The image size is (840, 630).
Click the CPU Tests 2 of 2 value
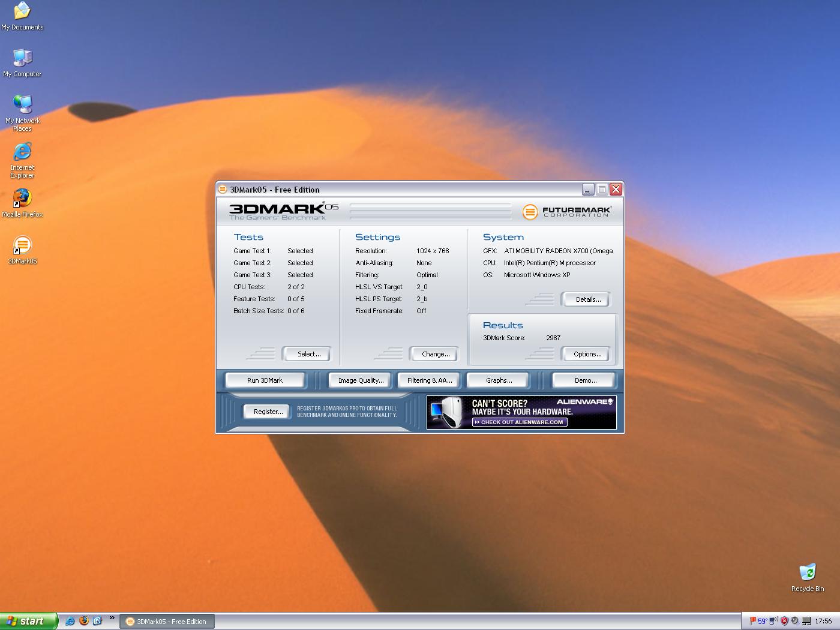296,287
